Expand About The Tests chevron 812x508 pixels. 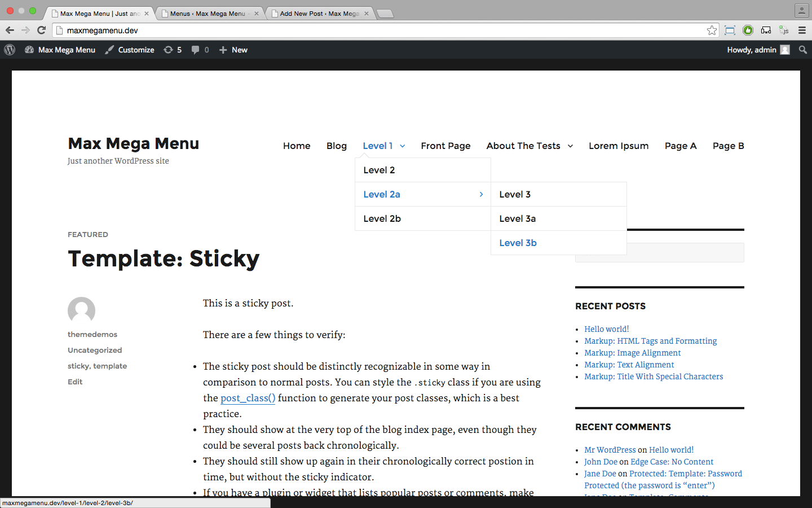point(570,146)
